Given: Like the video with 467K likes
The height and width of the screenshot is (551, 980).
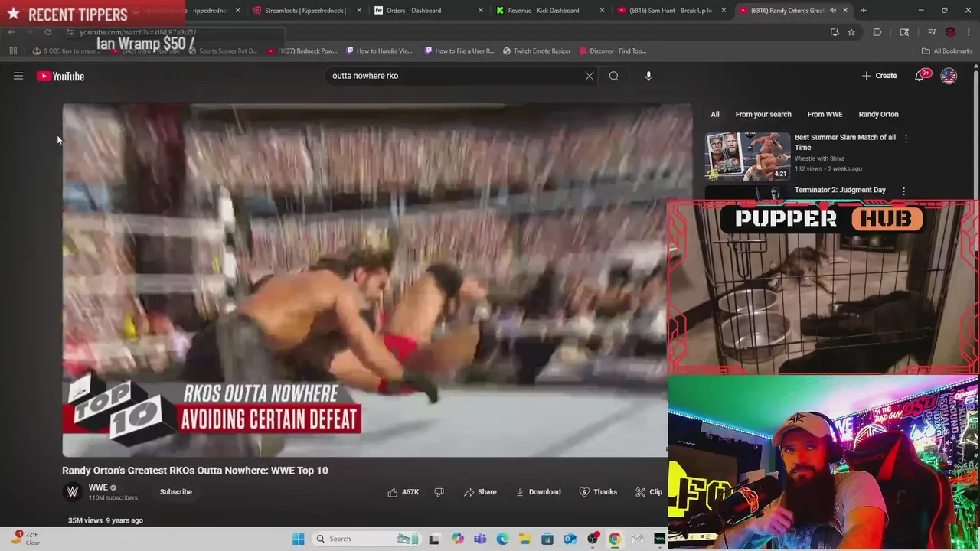Looking at the screenshot, I should tap(403, 492).
